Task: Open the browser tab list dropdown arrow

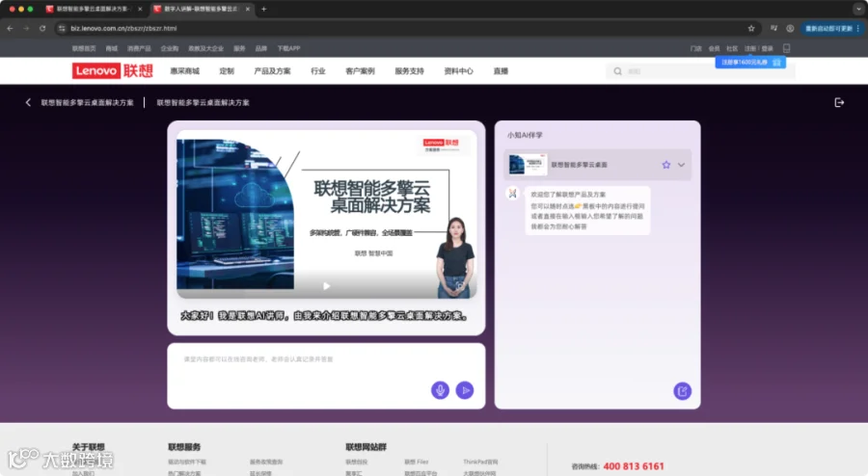Action: click(858, 9)
